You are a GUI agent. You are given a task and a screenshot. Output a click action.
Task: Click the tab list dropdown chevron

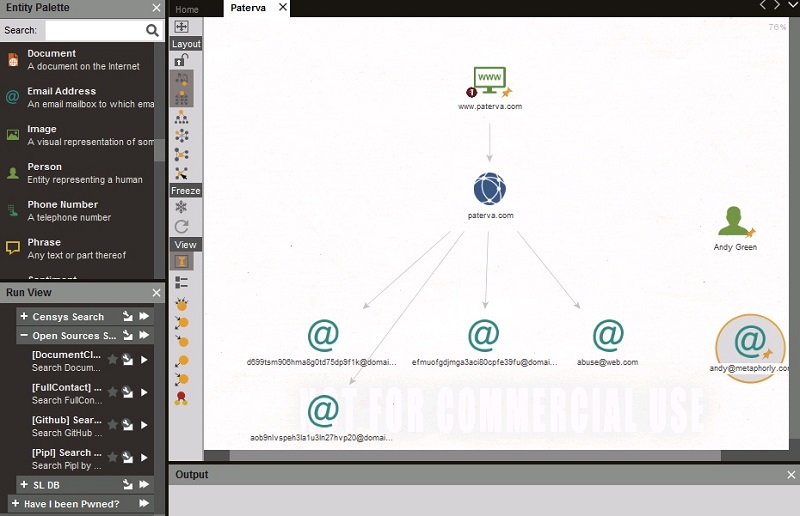793,5
